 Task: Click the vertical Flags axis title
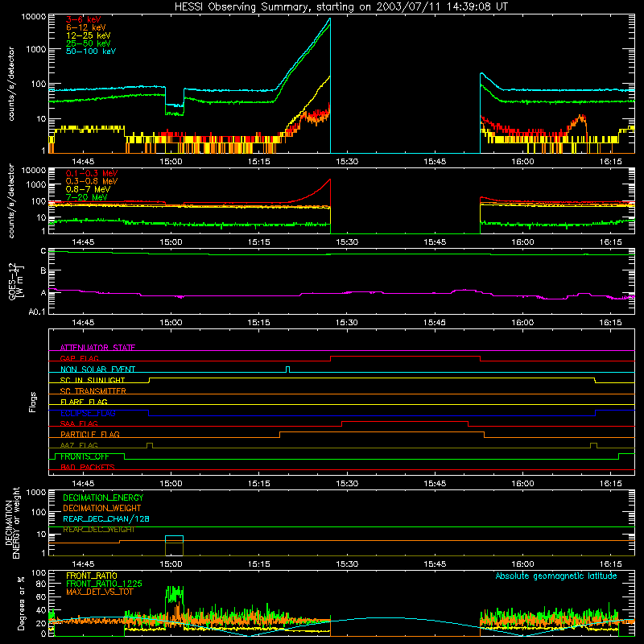(33, 402)
